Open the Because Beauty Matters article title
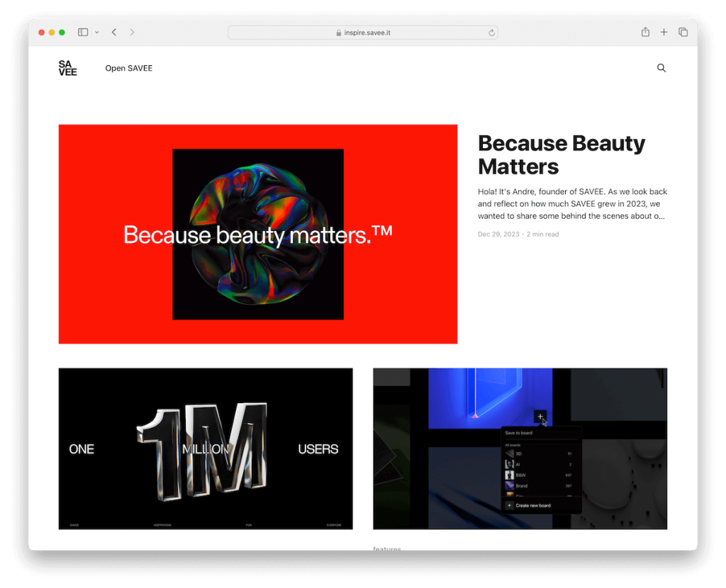This screenshot has height=588, width=726. click(x=562, y=155)
